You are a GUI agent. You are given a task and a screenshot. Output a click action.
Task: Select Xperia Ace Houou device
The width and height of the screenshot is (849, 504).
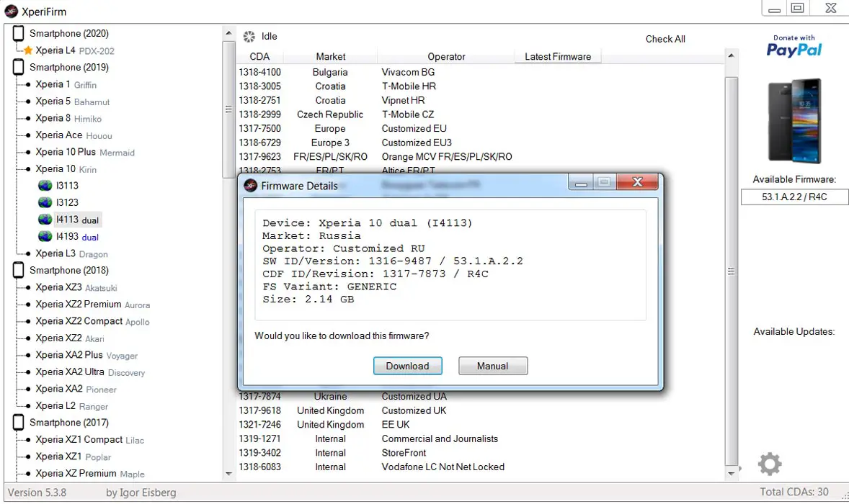[x=74, y=135]
